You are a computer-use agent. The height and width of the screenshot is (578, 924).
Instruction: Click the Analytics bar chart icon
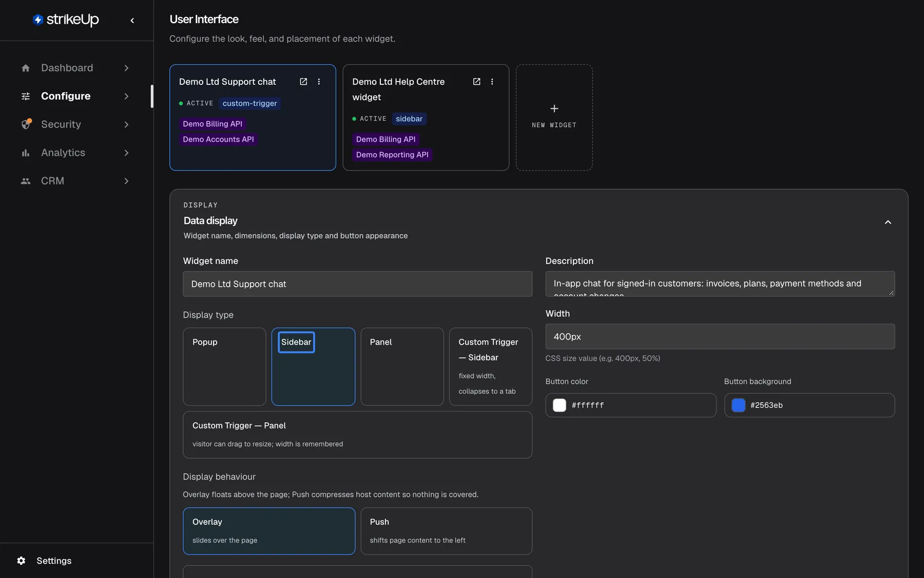[x=26, y=153]
